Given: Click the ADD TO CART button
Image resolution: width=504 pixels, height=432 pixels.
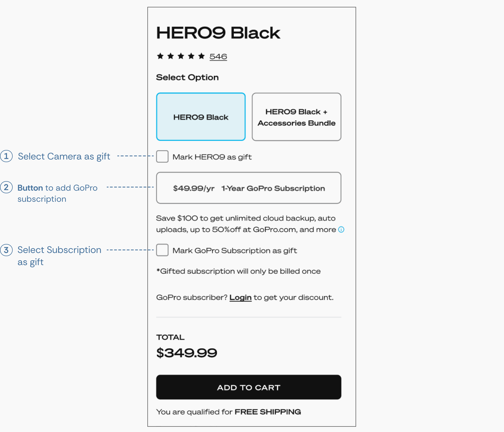Looking at the screenshot, I should (x=249, y=387).
